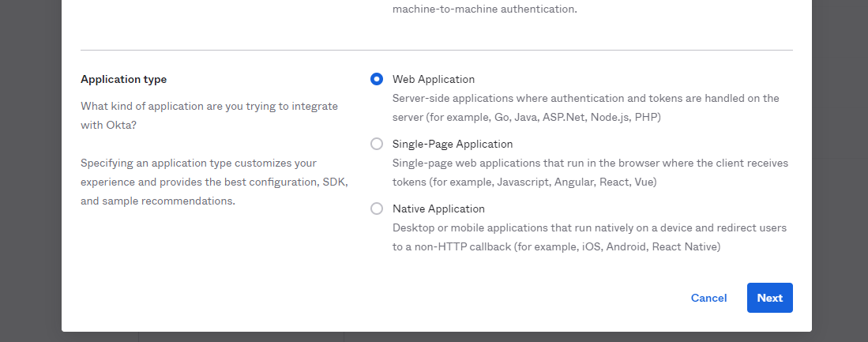The height and width of the screenshot is (342, 868).
Task: Click the "Single-Page Application" label text
Action: [x=453, y=144]
